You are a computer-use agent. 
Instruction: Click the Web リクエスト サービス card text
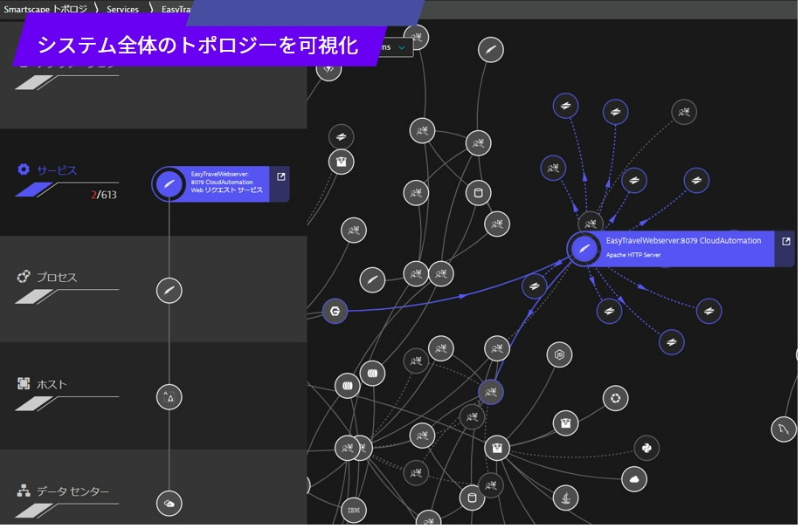pos(226,182)
